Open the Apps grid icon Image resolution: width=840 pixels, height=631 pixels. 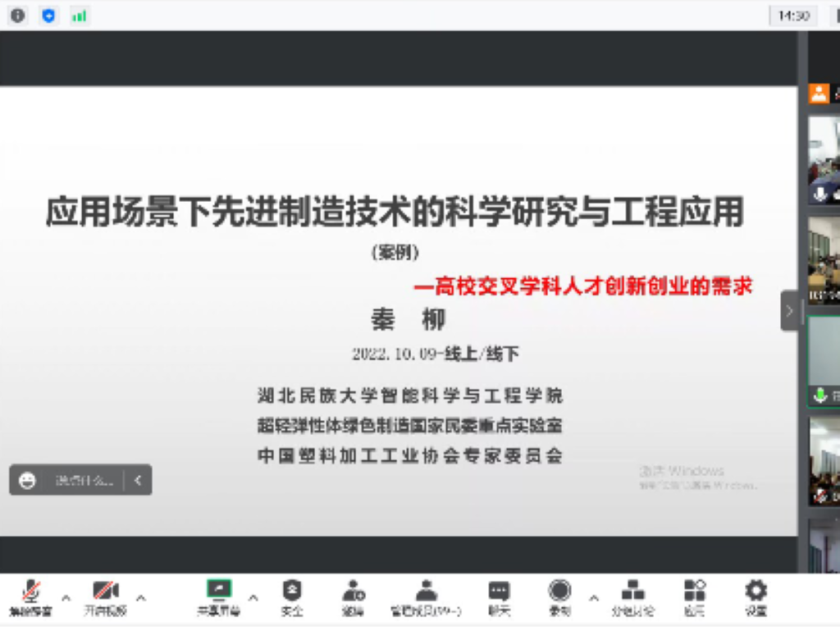pos(694,597)
